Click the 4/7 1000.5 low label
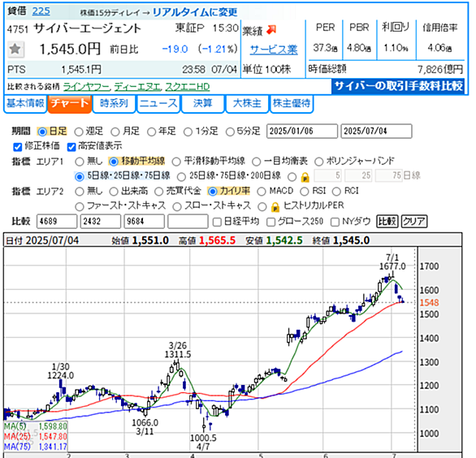476x458 pixels. [x=203, y=443]
